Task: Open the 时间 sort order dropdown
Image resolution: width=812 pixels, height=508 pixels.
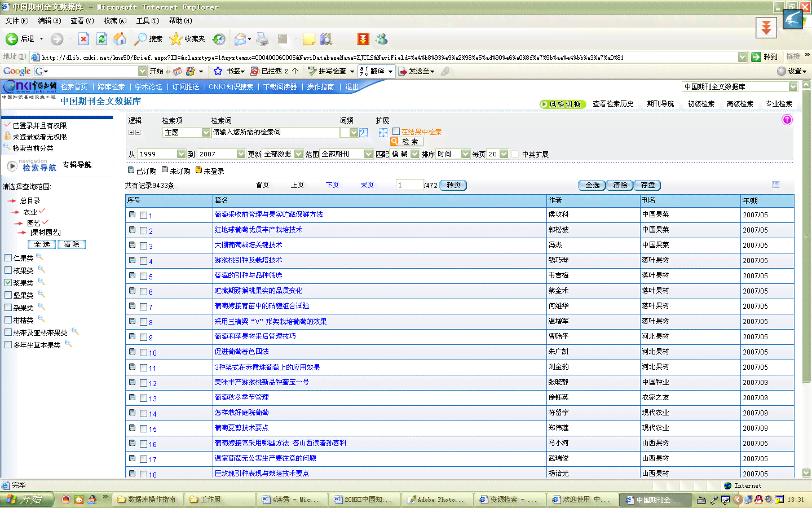Action: [x=465, y=154]
